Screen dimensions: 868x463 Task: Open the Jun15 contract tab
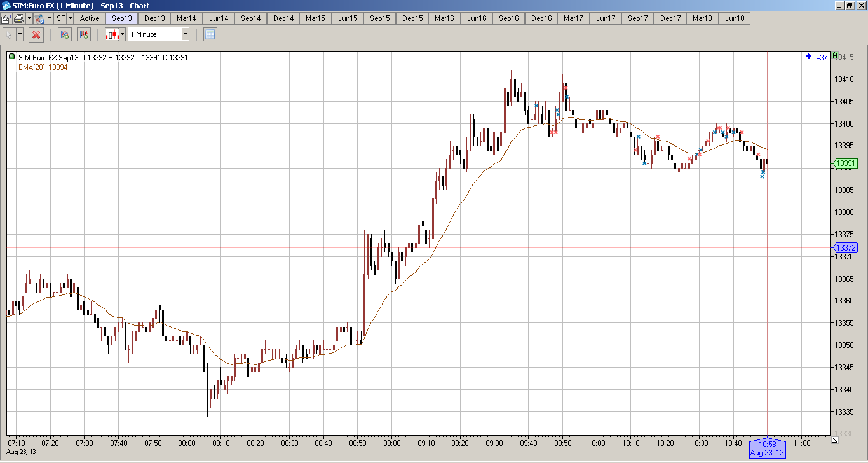click(x=348, y=18)
